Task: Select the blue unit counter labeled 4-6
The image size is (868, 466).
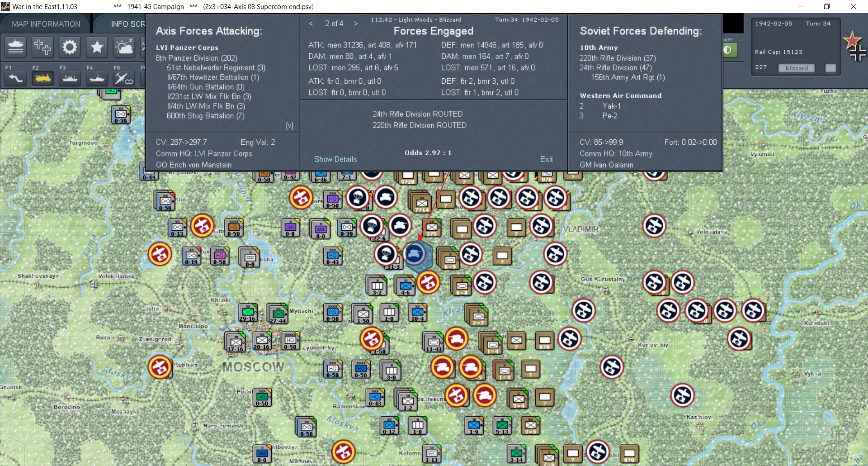Action: pyautogui.click(x=406, y=286)
